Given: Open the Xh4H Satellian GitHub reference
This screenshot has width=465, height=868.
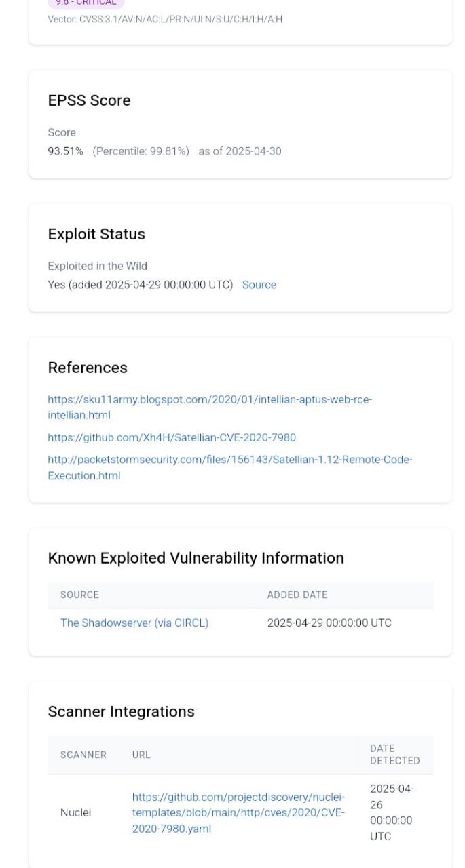Looking at the screenshot, I should [x=171, y=437].
